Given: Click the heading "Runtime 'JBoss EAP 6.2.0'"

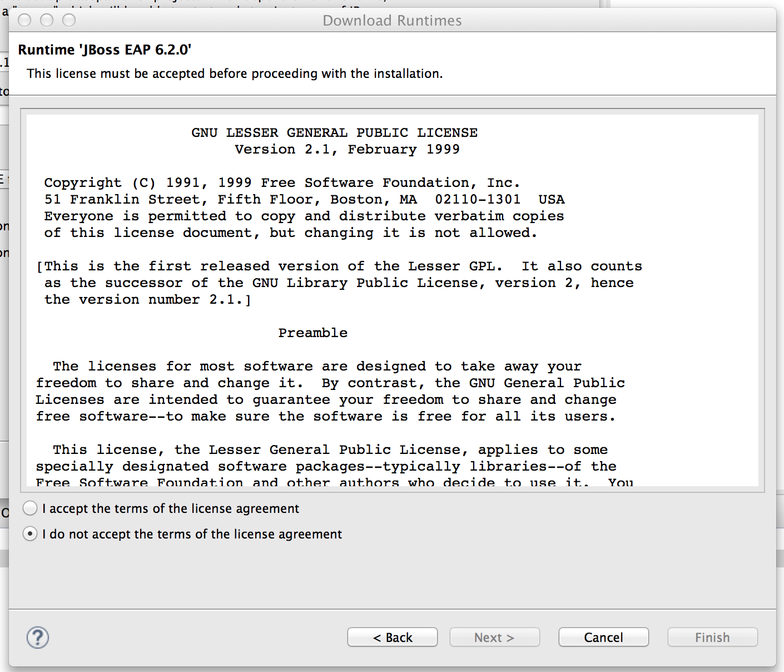Looking at the screenshot, I should point(105,50).
